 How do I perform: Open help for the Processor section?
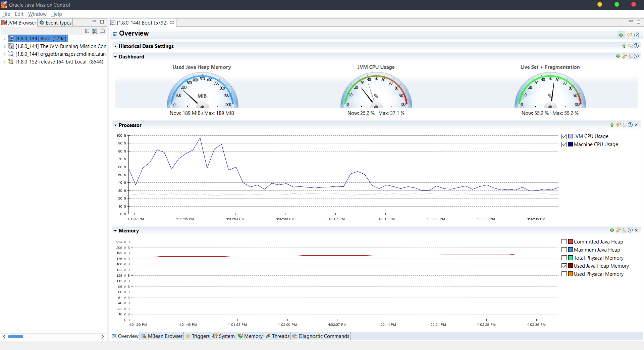point(630,125)
